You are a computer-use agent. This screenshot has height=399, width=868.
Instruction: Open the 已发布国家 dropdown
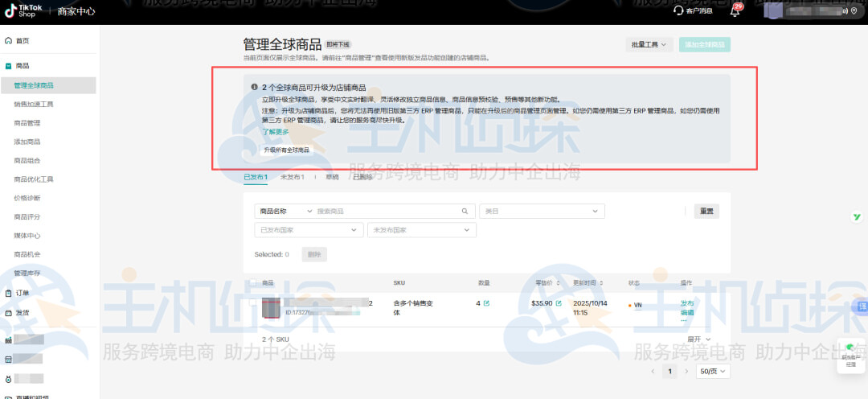click(x=309, y=230)
